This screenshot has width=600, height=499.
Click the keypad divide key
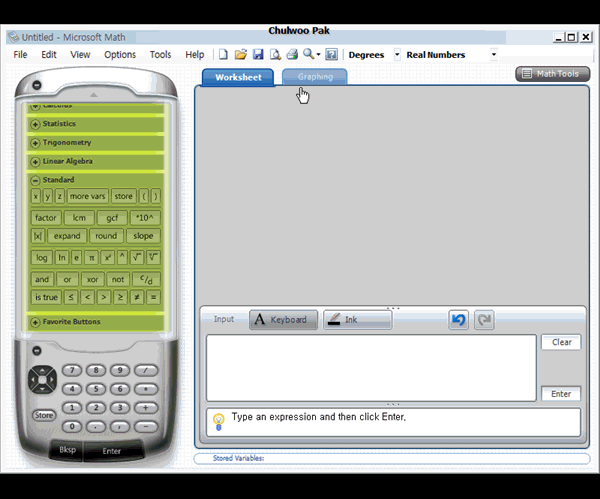tap(145, 370)
